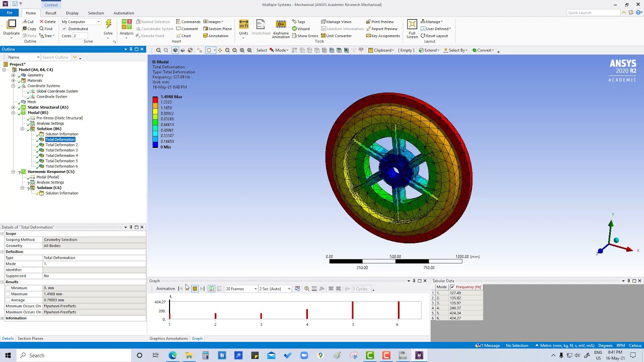The width and height of the screenshot is (644, 362).
Task: Switch to the Display ribbon tab
Action: [x=72, y=13]
